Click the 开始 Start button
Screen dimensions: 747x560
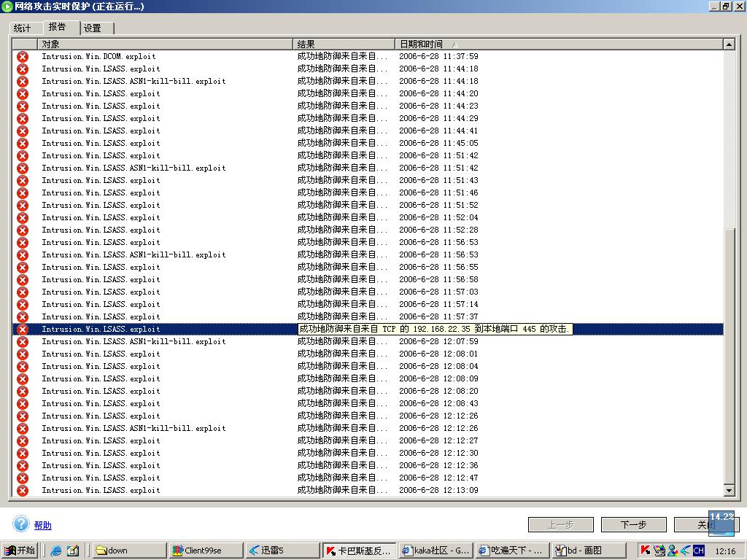click(20, 551)
